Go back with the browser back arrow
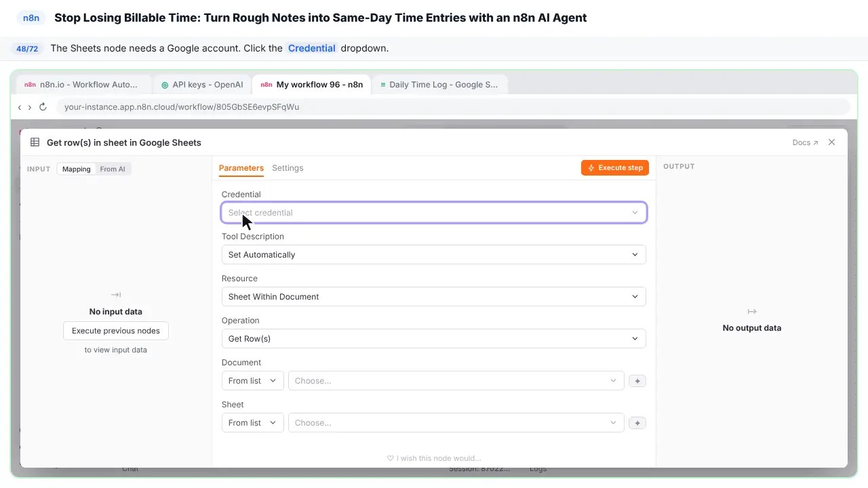 pyautogui.click(x=20, y=107)
